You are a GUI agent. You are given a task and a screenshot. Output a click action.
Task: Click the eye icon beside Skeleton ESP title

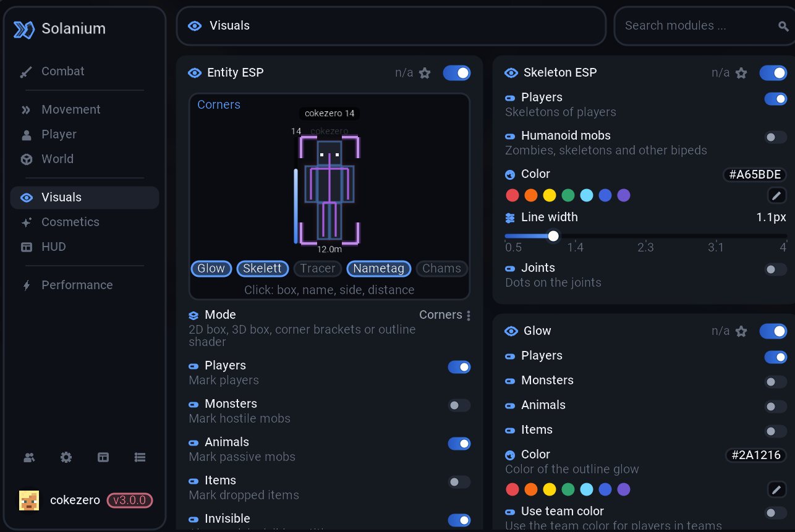(x=511, y=73)
